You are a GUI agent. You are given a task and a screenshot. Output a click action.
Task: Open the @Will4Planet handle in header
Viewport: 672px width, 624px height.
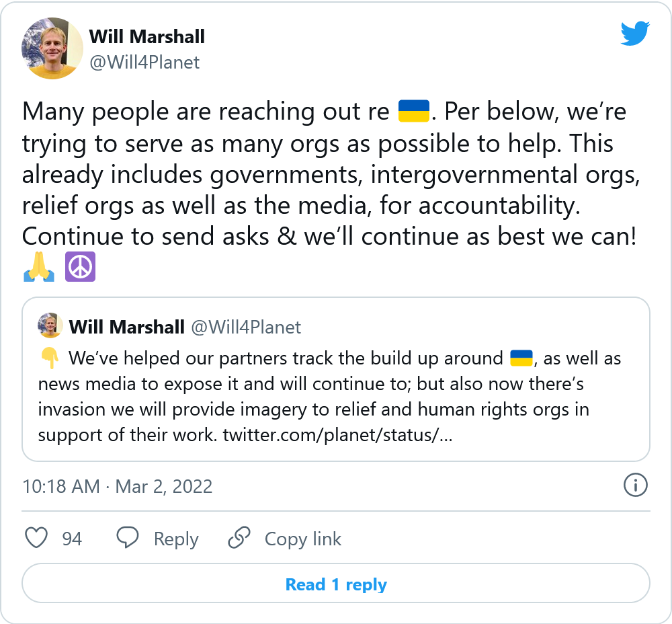[x=144, y=62]
